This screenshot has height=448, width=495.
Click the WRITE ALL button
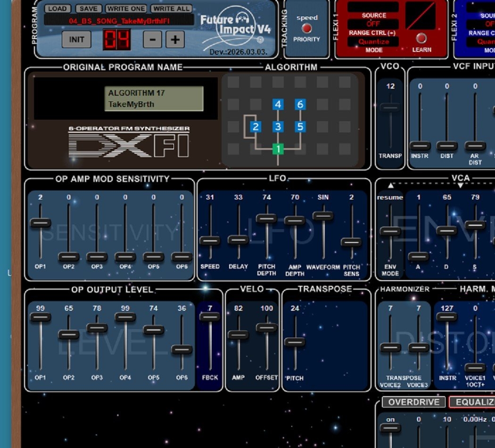171,8
